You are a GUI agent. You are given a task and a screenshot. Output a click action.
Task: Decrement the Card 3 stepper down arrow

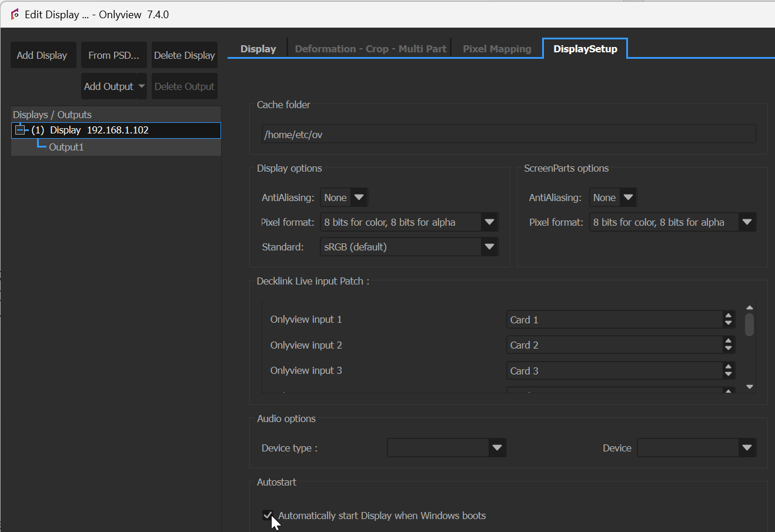(x=729, y=374)
